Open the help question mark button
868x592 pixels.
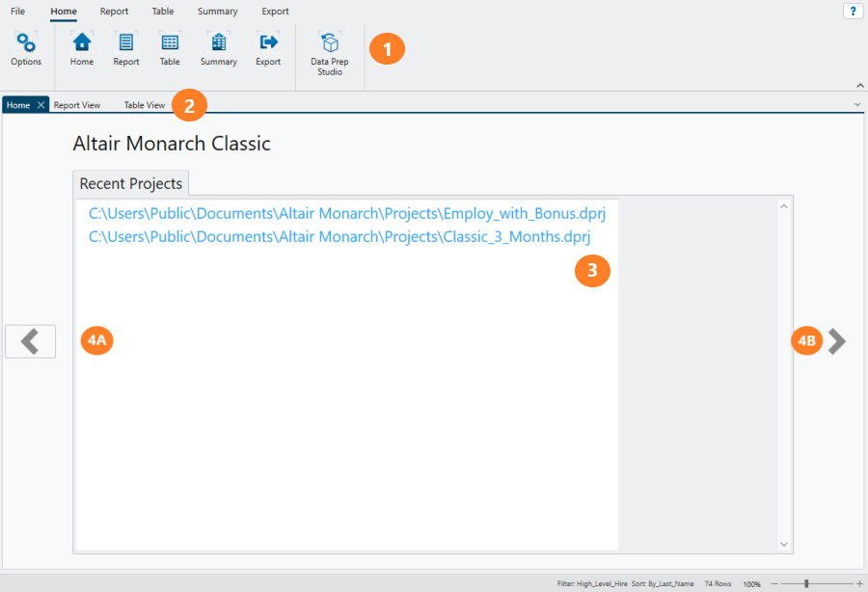pyautogui.click(x=853, y=11)
